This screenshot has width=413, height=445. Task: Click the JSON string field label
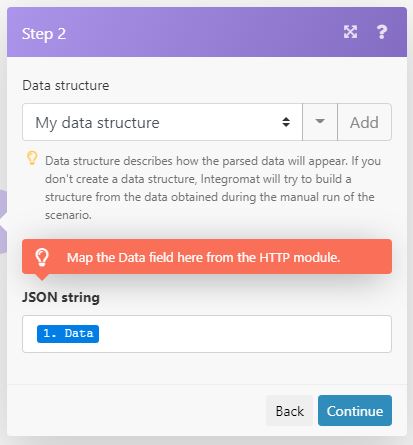click(61, 297)
